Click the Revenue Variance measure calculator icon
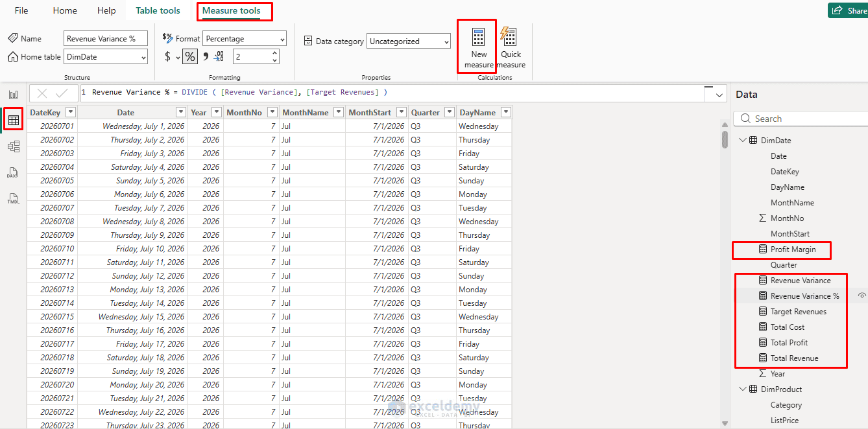868x429 pixels. [x=762, y=281]
